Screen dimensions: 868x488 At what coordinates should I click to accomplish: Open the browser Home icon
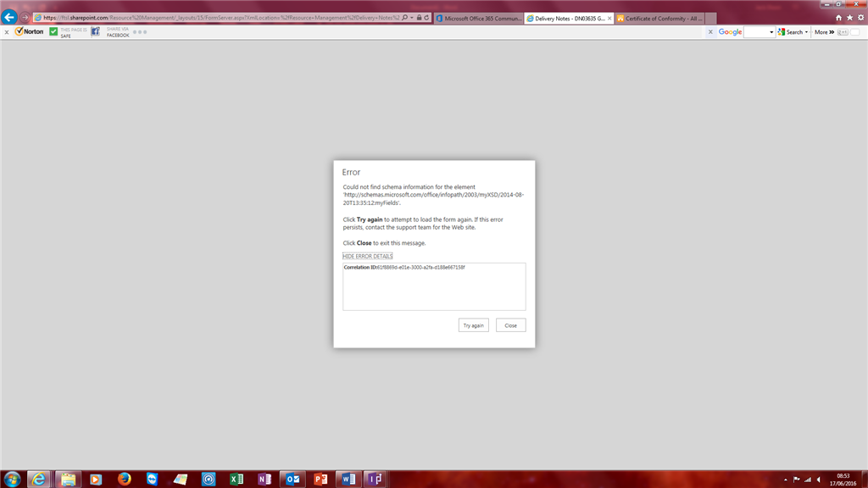tap(838, 18)
